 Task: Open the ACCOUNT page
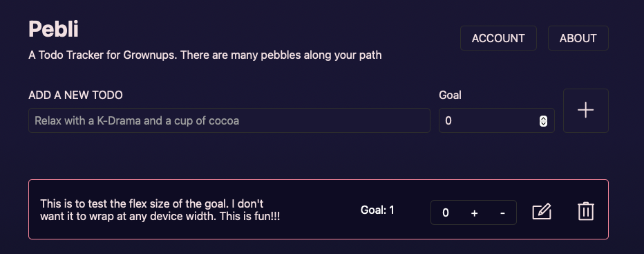point(498,38)
